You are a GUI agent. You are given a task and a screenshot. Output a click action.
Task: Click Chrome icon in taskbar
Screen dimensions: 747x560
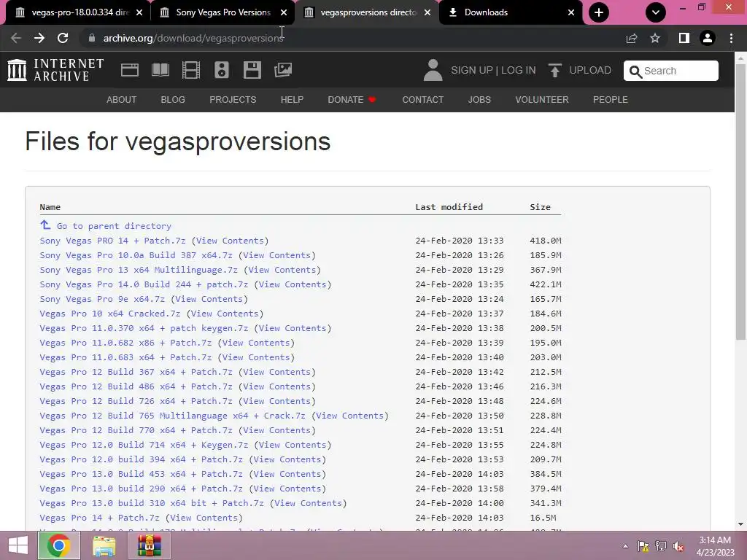(59, 545)
